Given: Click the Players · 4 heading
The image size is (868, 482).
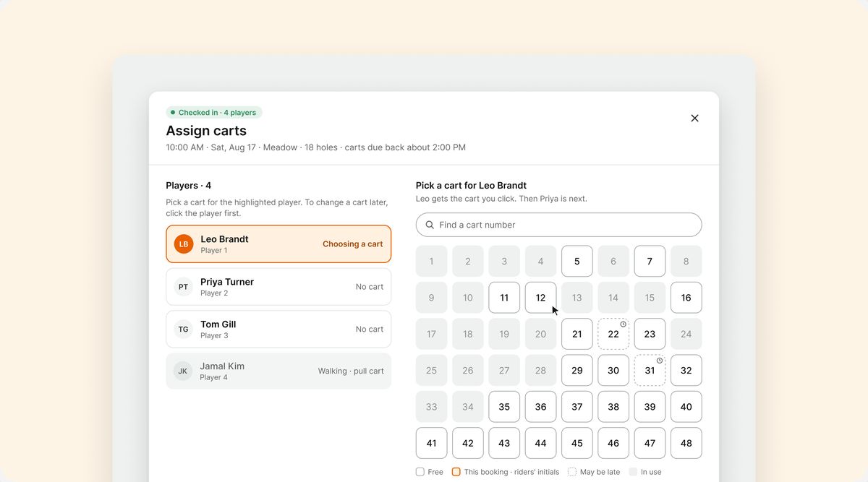Looking at the screenshot, I should tap(189, 186).
